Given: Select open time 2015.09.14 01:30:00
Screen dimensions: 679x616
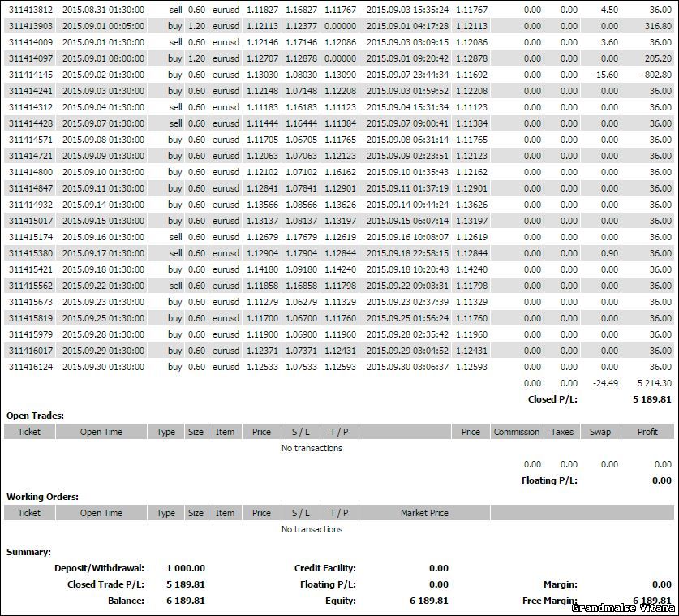Looking at the screenshot, I should 104,205.
